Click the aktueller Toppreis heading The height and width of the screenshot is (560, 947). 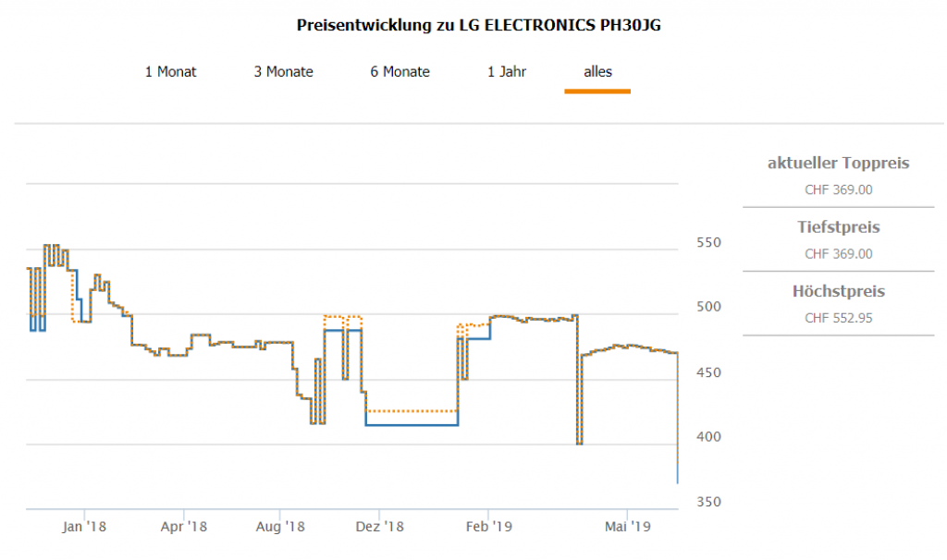[x=838, y=164]
